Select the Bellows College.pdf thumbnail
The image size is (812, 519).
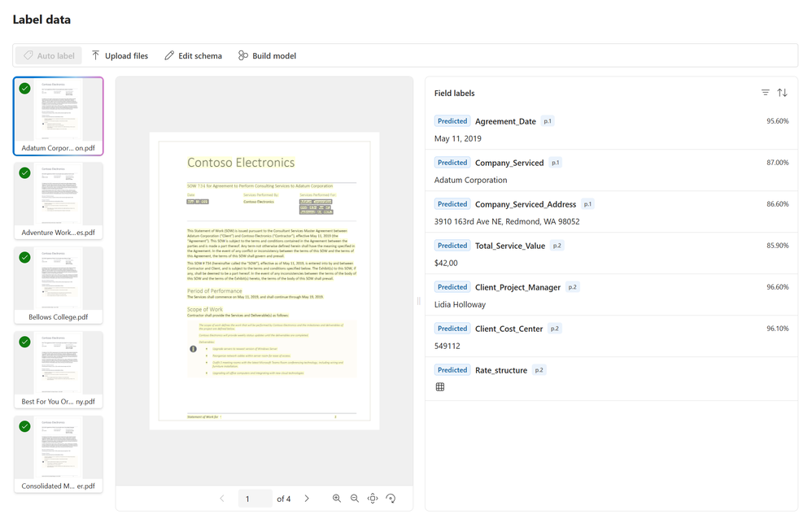click(x=59, y=286)
